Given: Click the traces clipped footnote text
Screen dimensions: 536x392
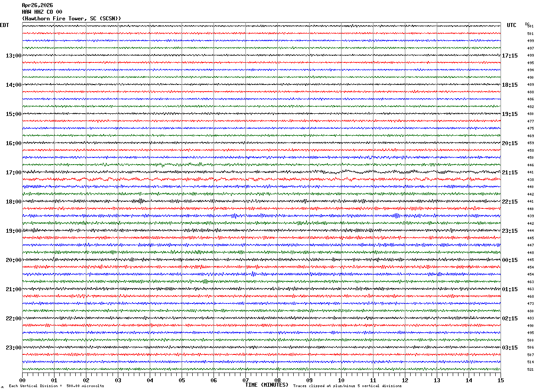Looking at the screenshot, I should click(347, 386).
